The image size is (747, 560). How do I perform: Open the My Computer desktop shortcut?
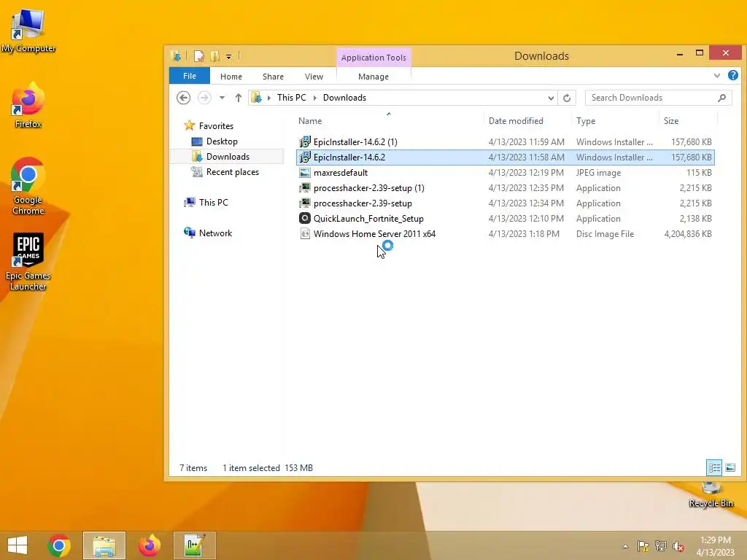[28, 31]
